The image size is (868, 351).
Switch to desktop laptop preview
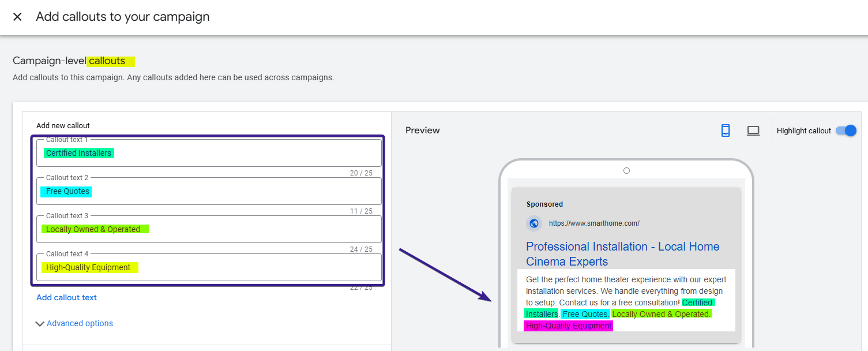pos(753,130)
